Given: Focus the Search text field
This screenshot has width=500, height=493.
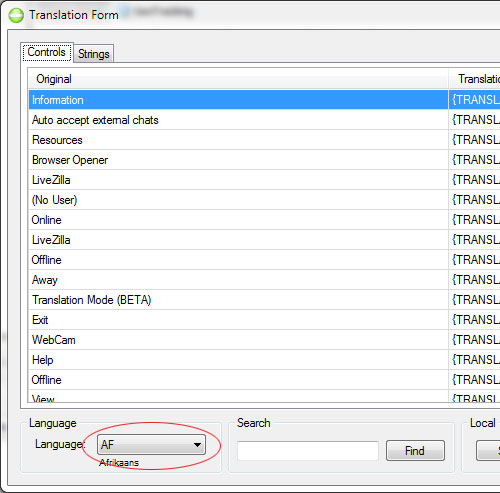Looking at the screenshot, I should (x=308, y=451).
